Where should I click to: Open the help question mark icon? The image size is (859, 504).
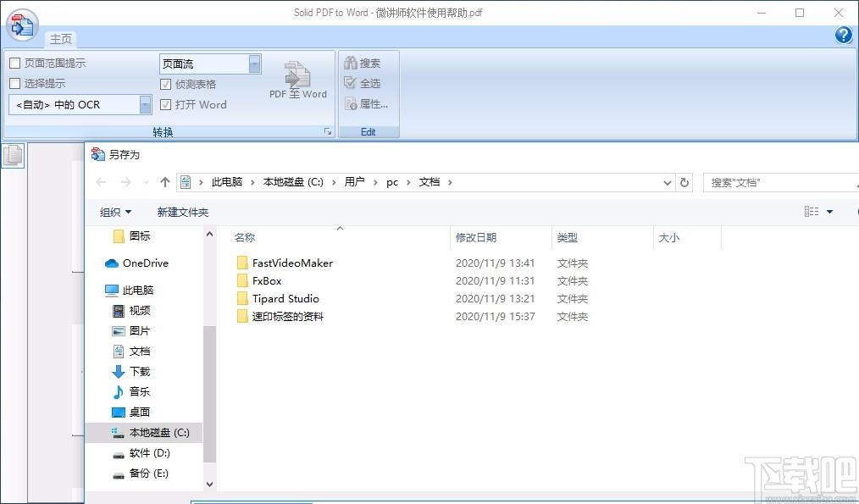pyautogui.click(x=843, y=35)
